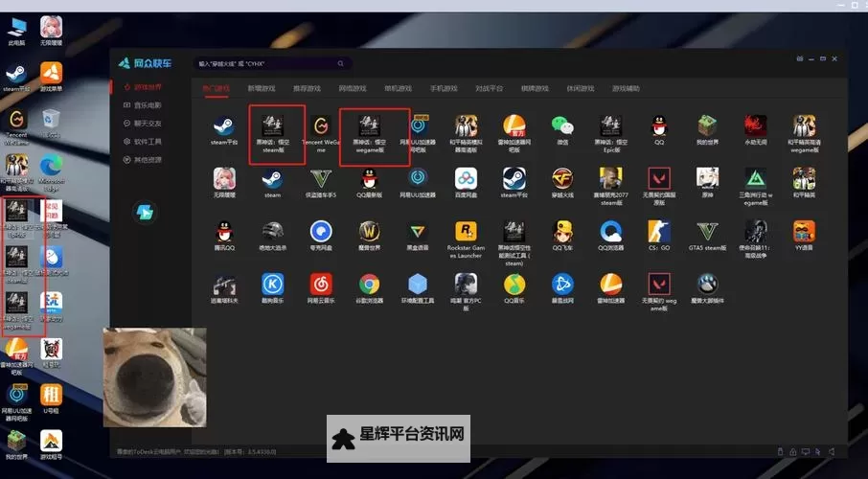The image size is (868, 479).
Task: Switch to 网络游戏 tab
Action: [x=353, y=88]
